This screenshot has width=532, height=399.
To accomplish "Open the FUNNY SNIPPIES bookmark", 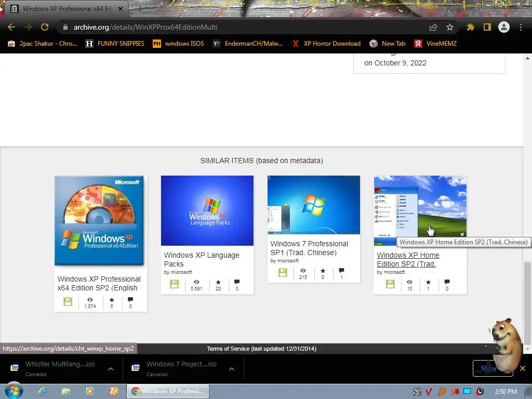I will (115, 44).
